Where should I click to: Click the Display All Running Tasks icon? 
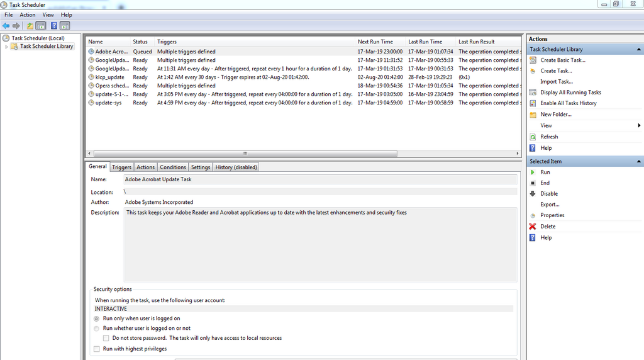coord(533,93)
